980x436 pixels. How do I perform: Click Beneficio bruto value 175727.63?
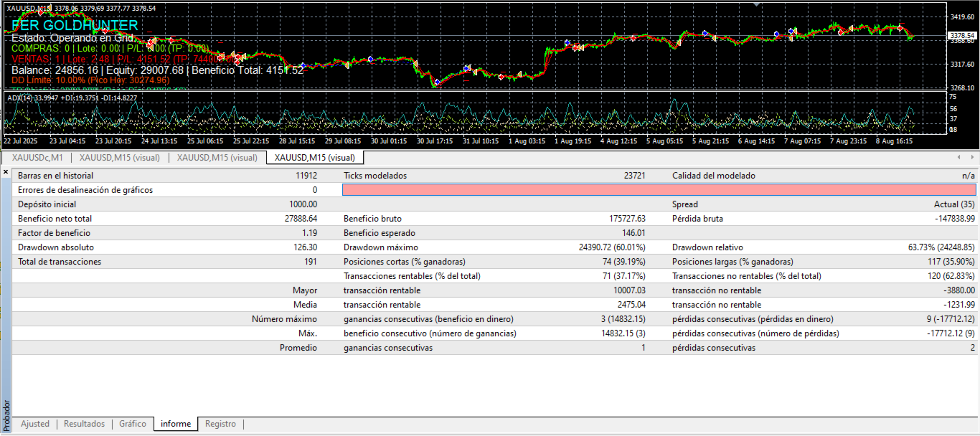click(627, 219)
